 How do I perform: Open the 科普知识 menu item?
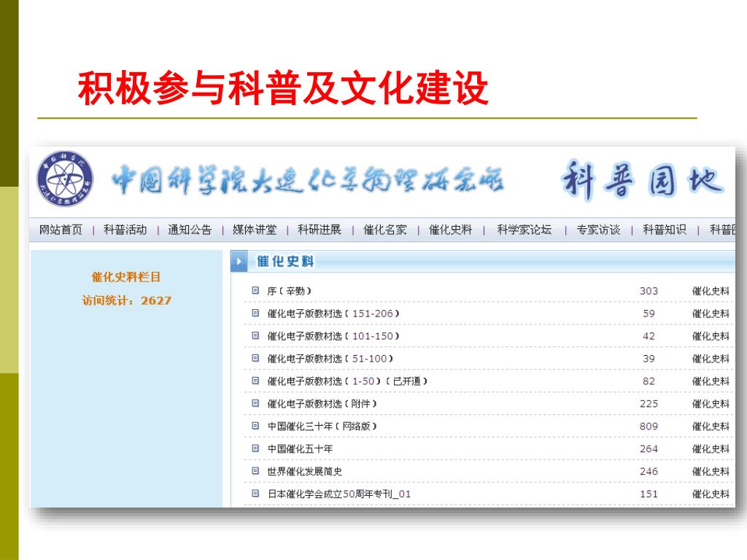(x=665, y=230)
